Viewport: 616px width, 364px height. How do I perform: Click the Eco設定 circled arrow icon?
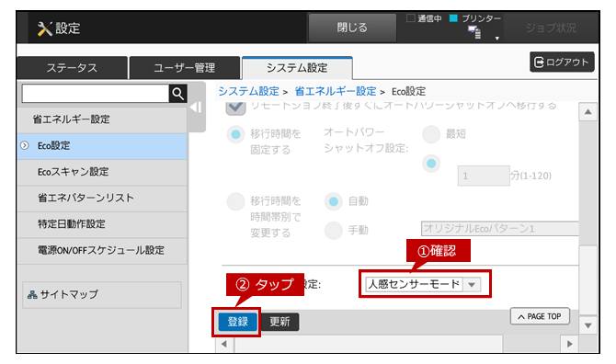click(24, 145)
